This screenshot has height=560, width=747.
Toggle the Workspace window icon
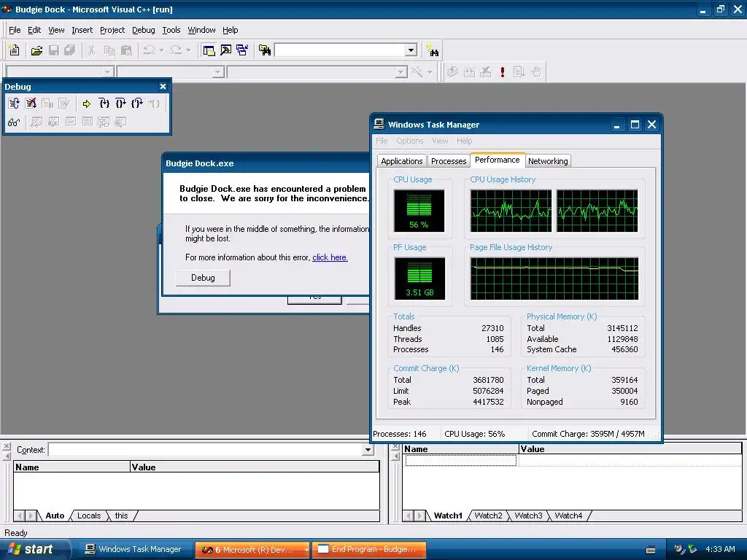[209, 50]
